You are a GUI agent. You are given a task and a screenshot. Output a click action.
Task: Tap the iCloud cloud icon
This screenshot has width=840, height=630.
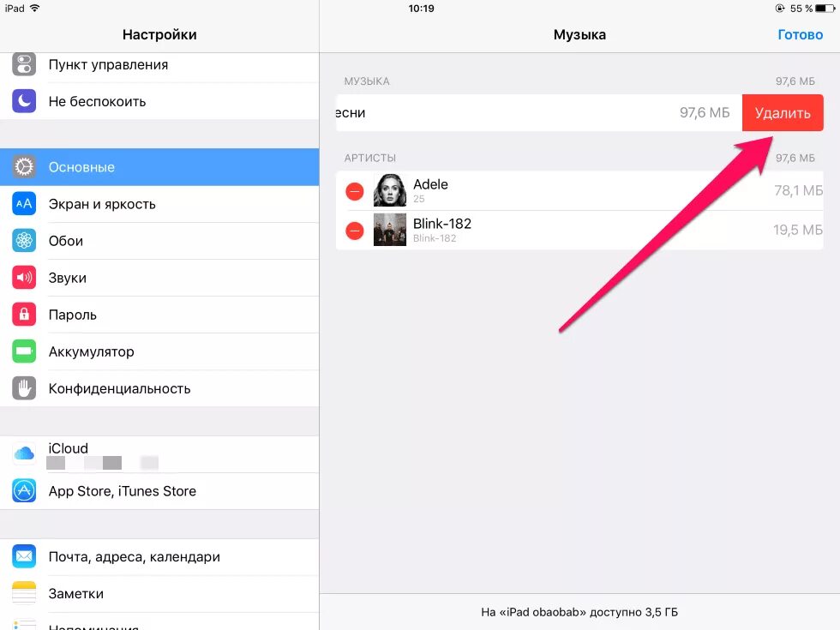click(x=24, y=453)
